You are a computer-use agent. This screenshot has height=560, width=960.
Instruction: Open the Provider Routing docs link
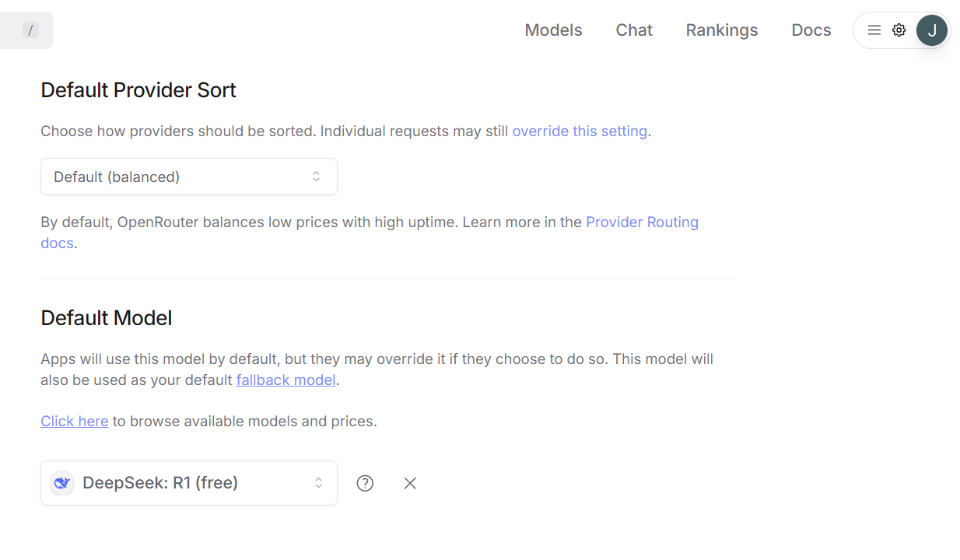[642, 222]
